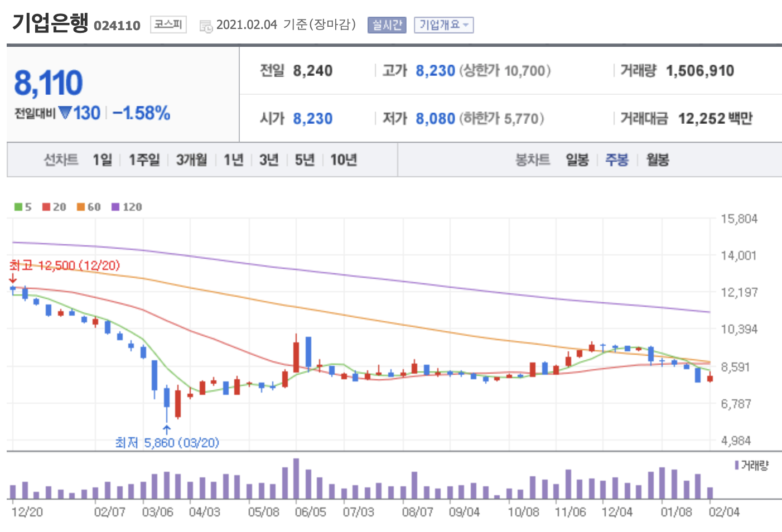This screenshot has height=532, width=782.
Task: Click the 전일 value 8,240
Action: pos(313,71)
